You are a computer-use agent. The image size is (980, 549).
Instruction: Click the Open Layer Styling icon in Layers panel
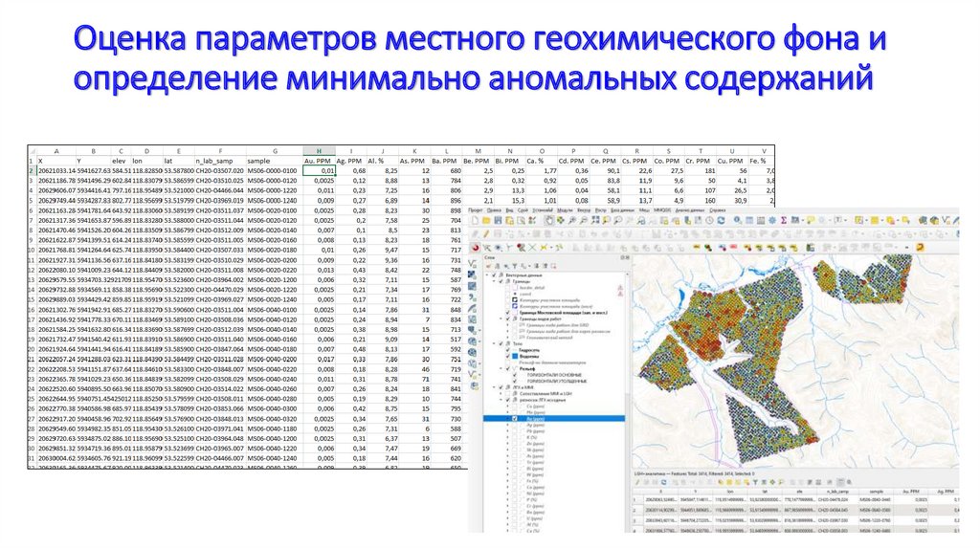pos(489,266)
